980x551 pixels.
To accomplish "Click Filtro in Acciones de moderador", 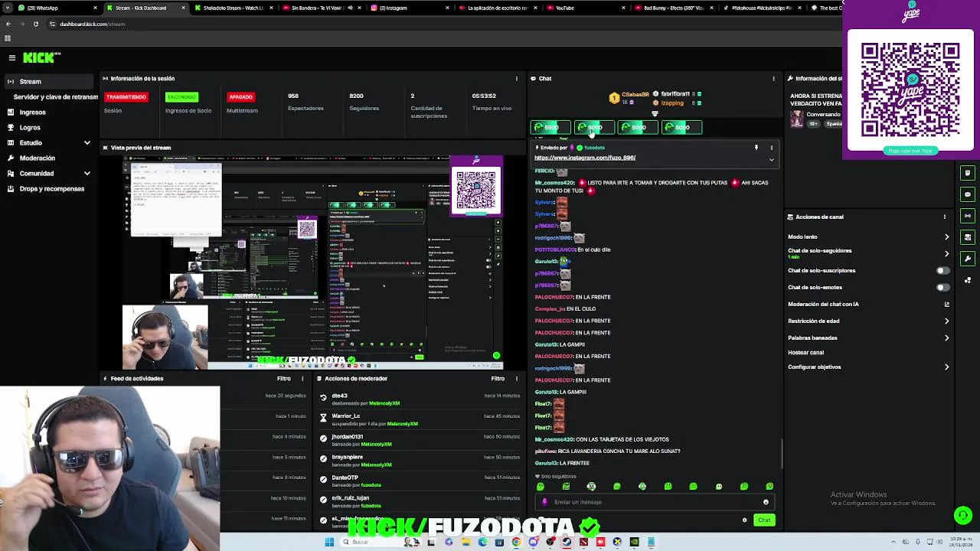I will pyautogui.click(x=498, y=378).
